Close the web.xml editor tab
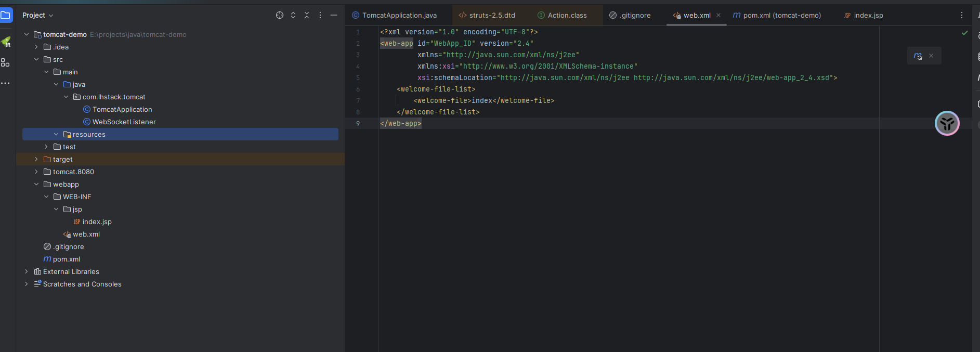This screenshot has width=980, height=352. tap(718, 15)
